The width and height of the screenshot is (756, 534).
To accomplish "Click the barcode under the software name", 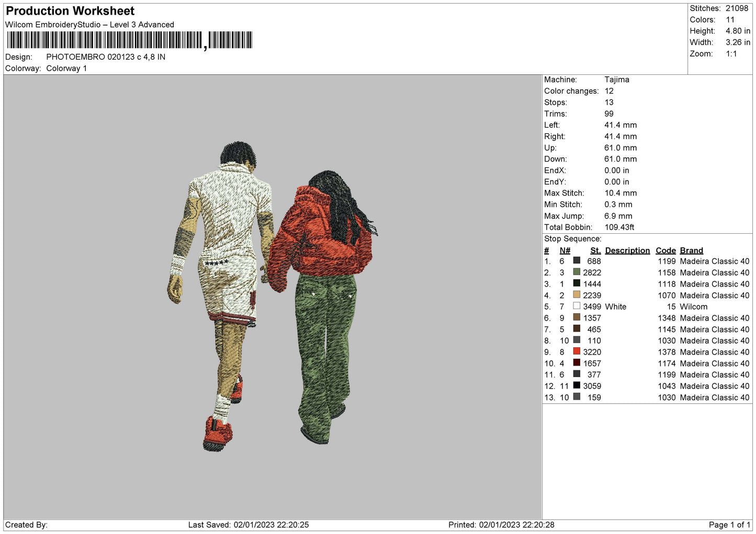I will coord(130,40).
